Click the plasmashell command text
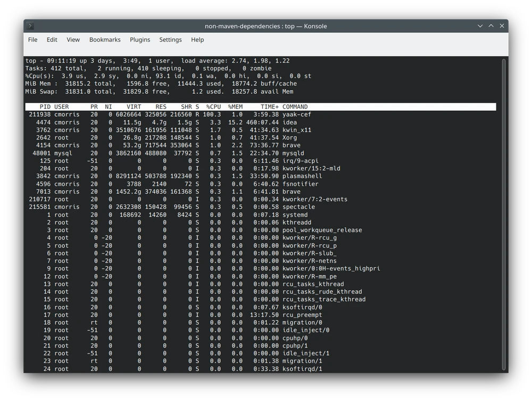 [x=302, y=176]
